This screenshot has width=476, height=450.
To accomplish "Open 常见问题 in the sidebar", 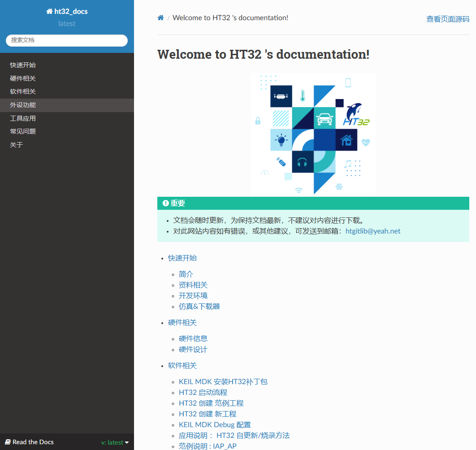I will click(67, 131).
